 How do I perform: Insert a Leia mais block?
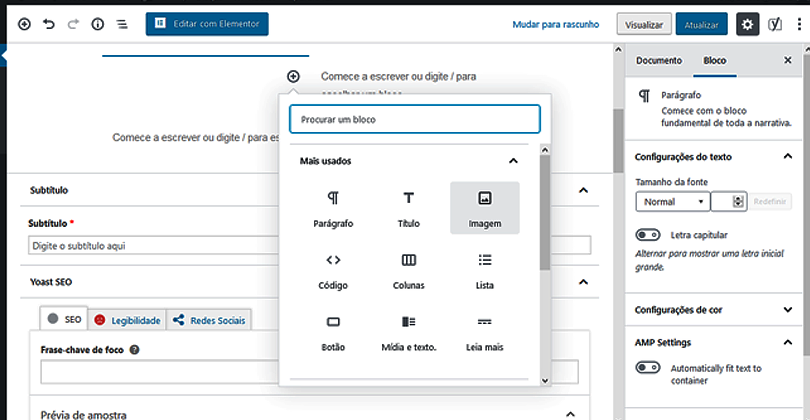[x=485, y=333]
